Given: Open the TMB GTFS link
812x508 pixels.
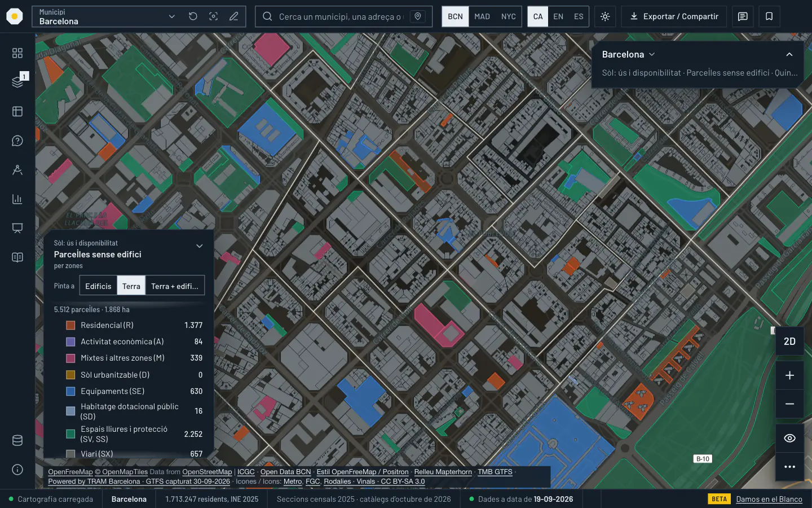Looking at the screenshot, I should [x=495, y=472].
